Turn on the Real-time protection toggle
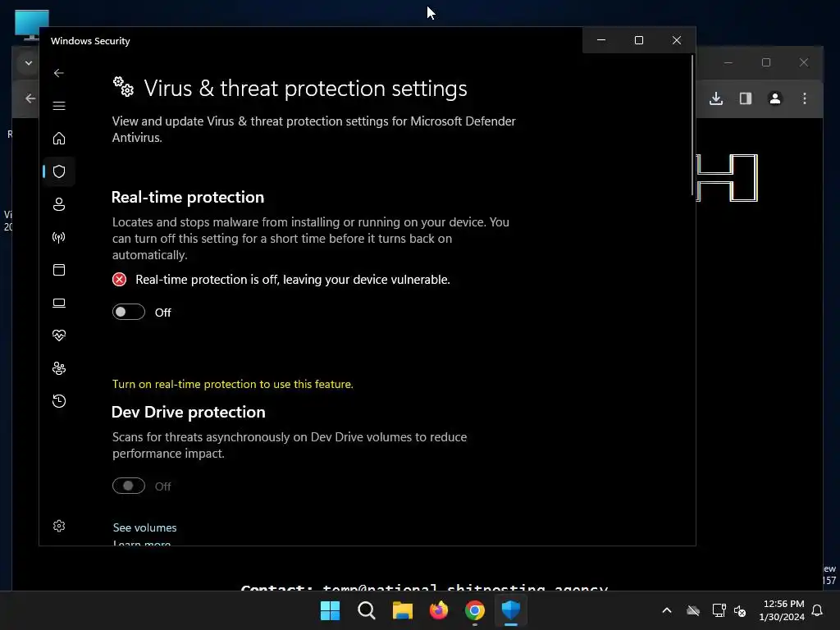The width and height of the screenshot is (840, 630). pos(129,312)
